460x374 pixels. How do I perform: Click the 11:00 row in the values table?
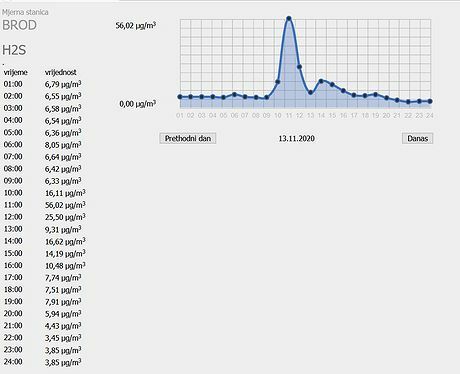[x=45, y=205]
